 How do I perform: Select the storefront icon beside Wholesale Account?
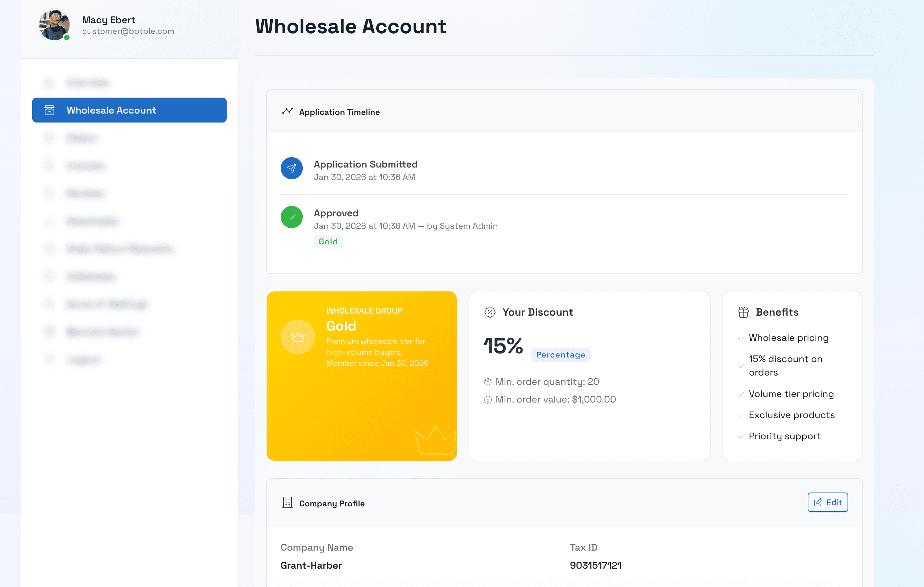(49, 110)
